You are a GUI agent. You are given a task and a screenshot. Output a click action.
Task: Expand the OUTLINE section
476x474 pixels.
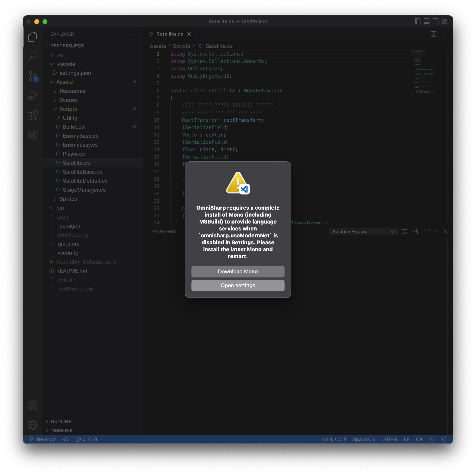click(x=61, y=421)
